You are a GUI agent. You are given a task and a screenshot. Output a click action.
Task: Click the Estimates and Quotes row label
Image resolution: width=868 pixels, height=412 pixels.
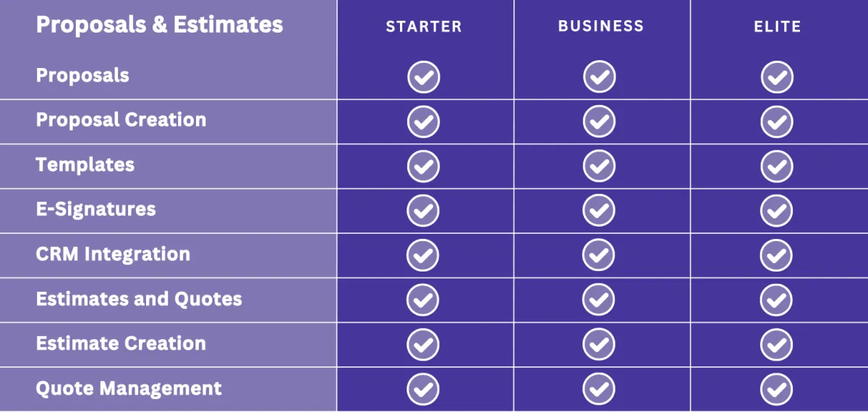pos(139,299)
